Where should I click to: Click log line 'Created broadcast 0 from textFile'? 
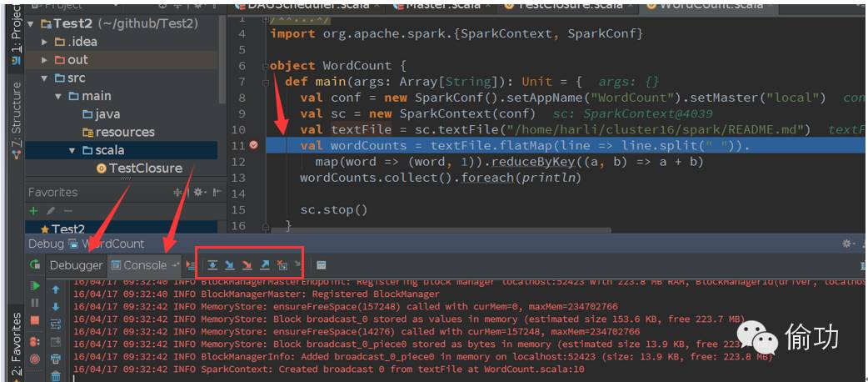point(329,369)
